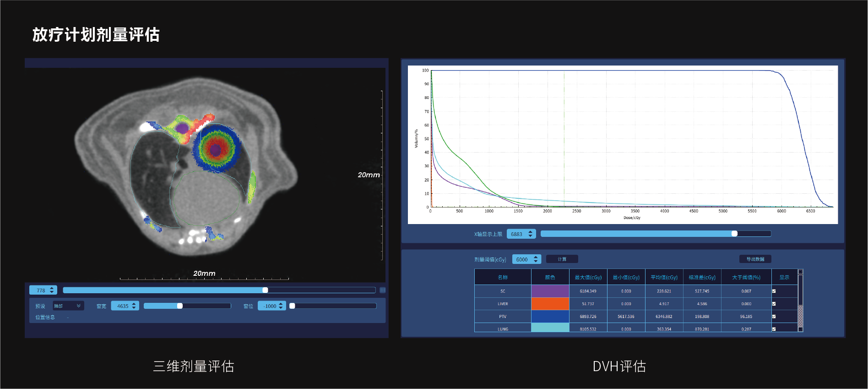This screenshot has width=868, height=389.
Task: Click the 颜色 column header
Action: coord(550,277)
